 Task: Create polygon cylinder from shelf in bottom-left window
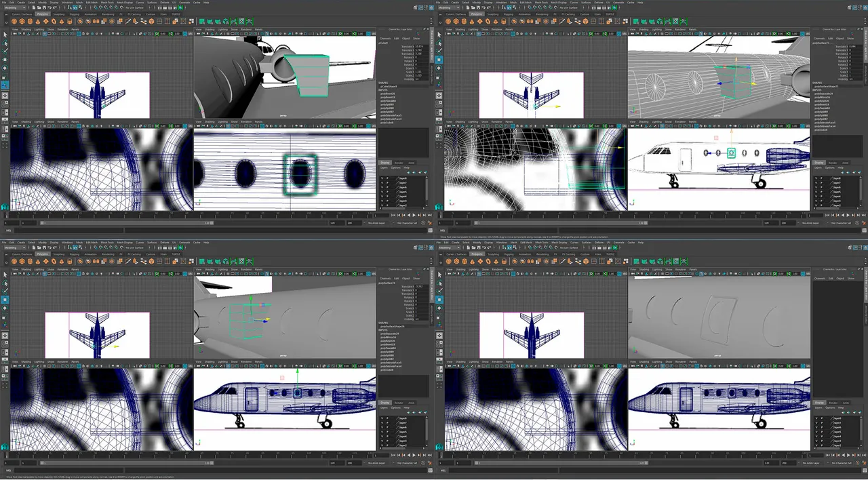30,261
